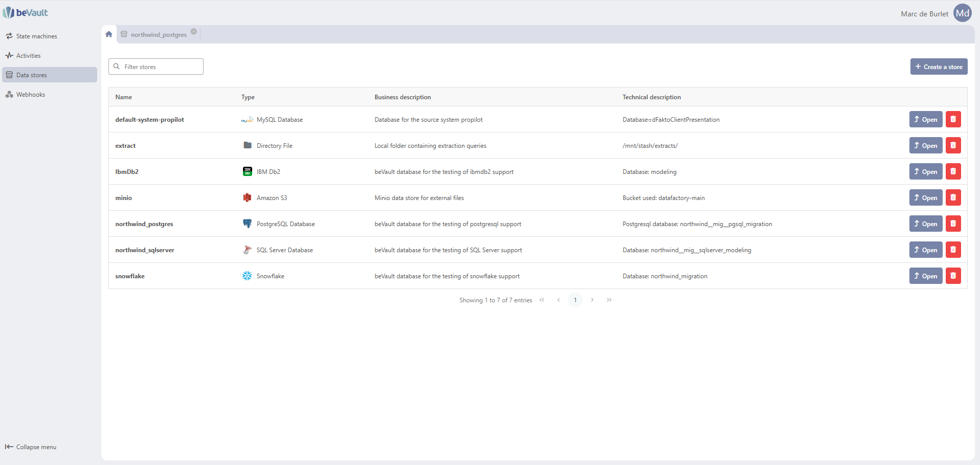
Task: Open the extract store
Action: click(926, 146)
